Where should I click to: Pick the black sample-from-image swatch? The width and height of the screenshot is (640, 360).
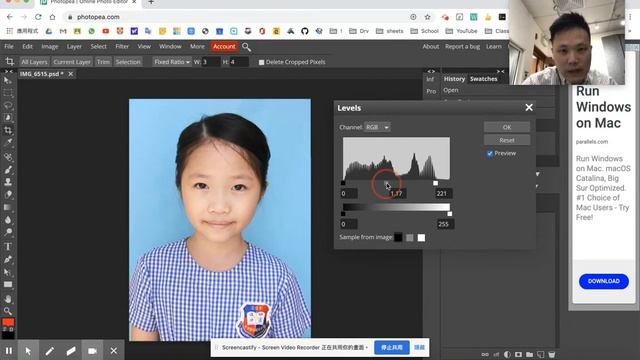(398, 237)
